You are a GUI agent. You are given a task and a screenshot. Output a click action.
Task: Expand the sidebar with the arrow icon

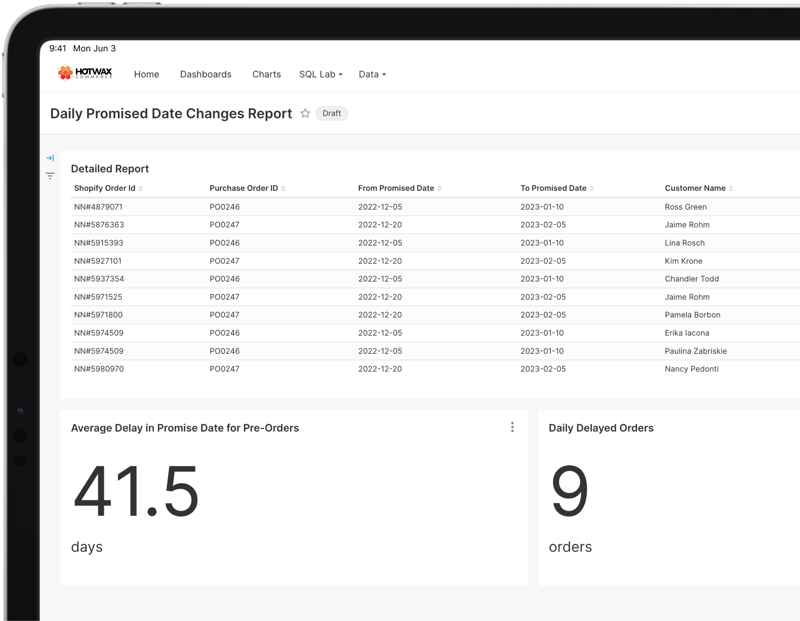click(50, 158)
